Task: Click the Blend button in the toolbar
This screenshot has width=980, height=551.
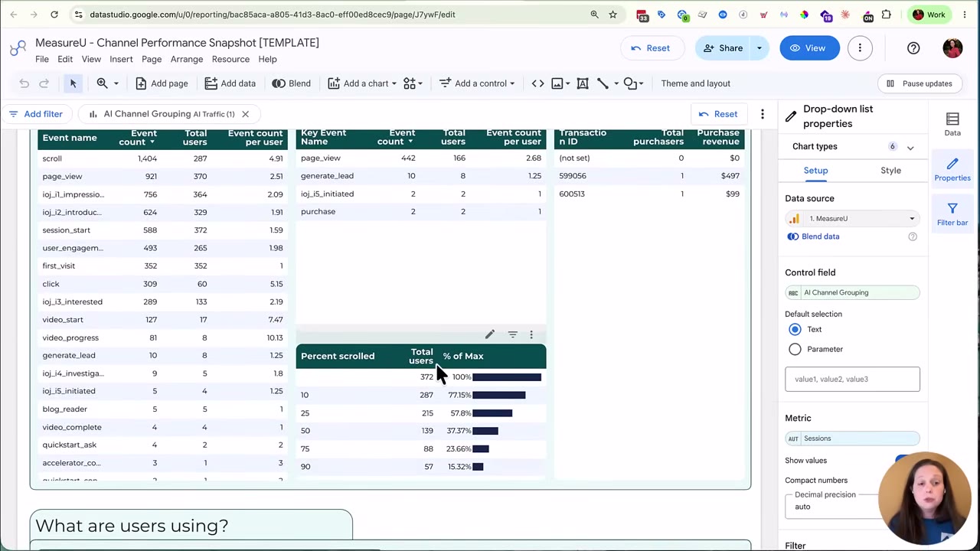Action: [x=292, y=83]
